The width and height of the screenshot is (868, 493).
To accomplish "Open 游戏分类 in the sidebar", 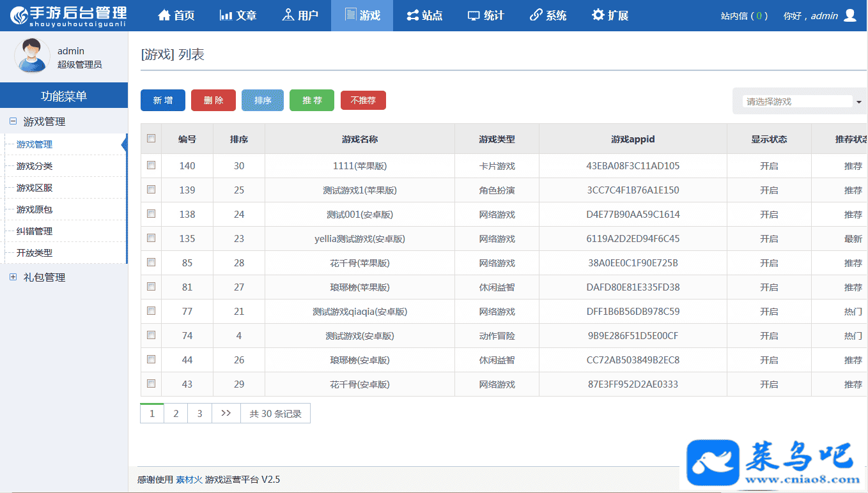I will coord(35,166).
